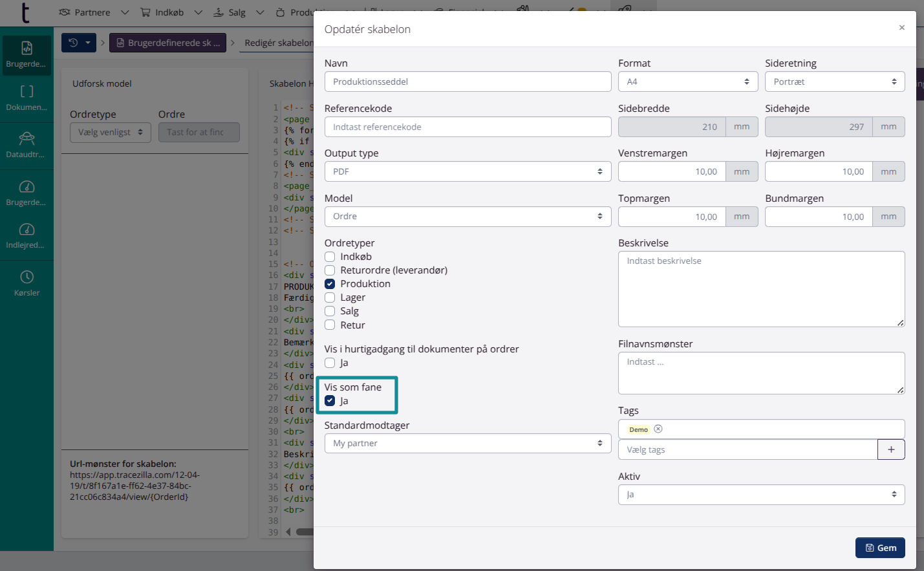Click the plus button to add tag
This screenshot has width=924, height=571.
click(x=890, y=449)
